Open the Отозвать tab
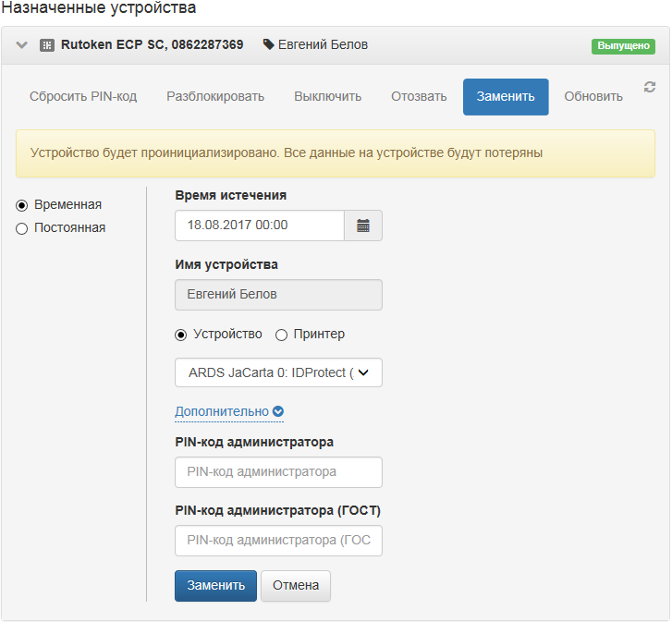 [x=419, y=97]
